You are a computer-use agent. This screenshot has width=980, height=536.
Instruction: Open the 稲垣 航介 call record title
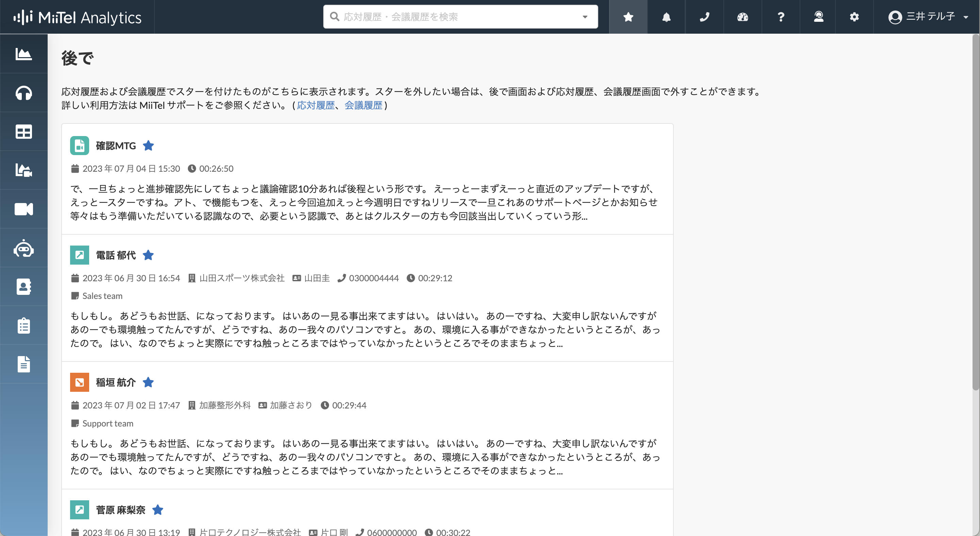click(116, 382)
